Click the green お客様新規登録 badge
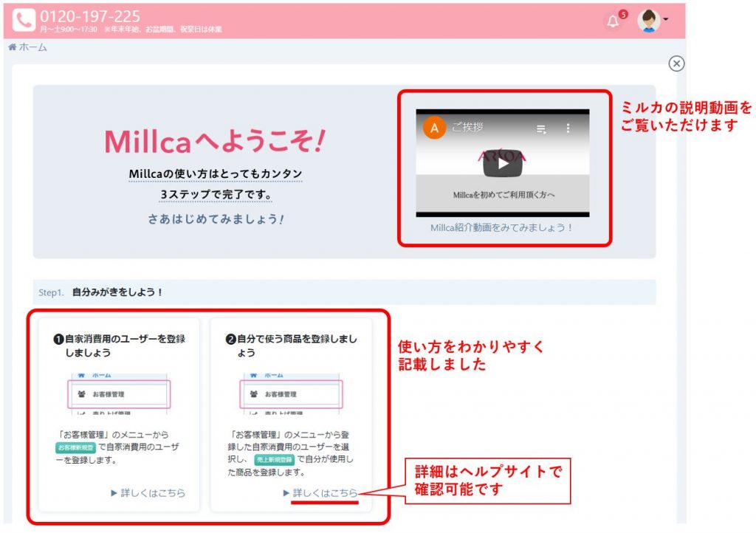The image size is (756, 533). (77, 448)
